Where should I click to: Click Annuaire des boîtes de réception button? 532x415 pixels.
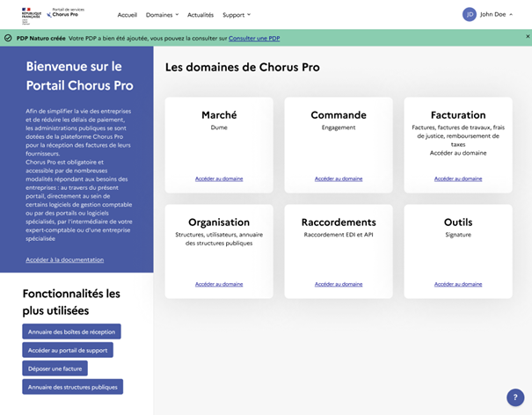click(x=71, y=331)
